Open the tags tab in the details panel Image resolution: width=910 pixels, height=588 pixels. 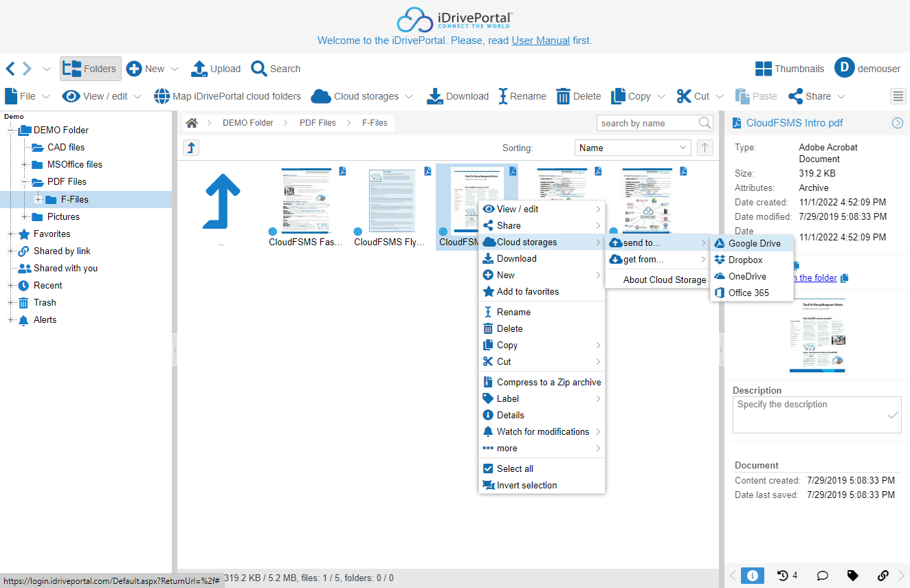point(852,576)
